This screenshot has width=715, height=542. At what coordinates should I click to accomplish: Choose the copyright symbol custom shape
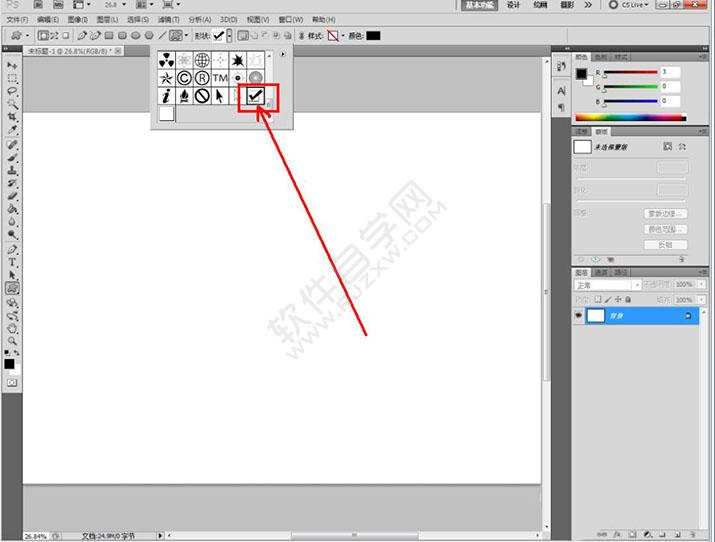tap(184, 78)
